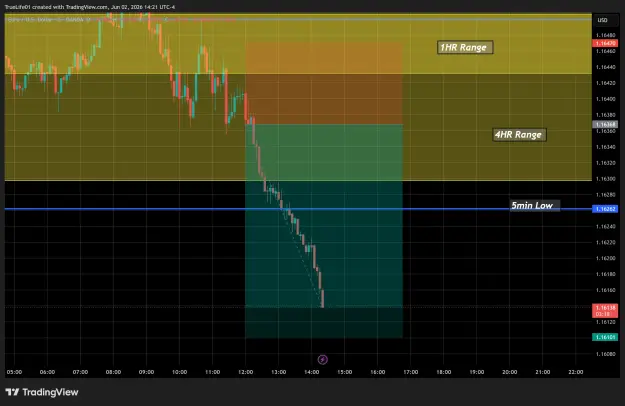Click the 1.16080 price axis label

605,354
